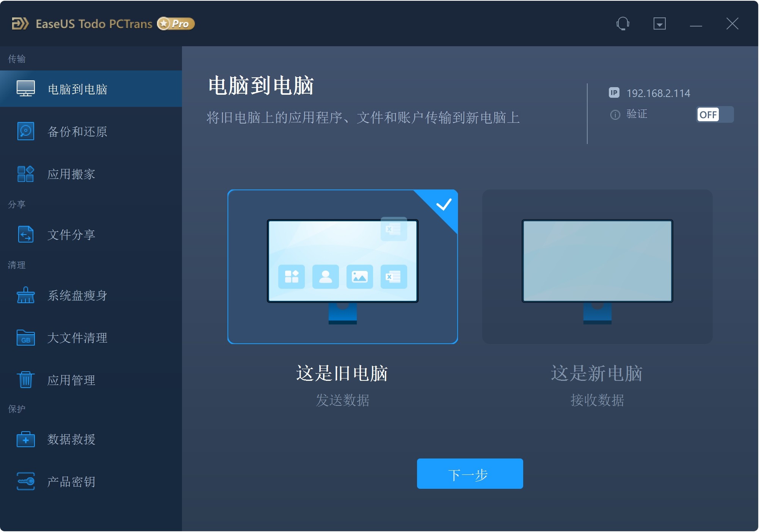Click the Pro badge
759x532 pixels.
pos(176,23)
